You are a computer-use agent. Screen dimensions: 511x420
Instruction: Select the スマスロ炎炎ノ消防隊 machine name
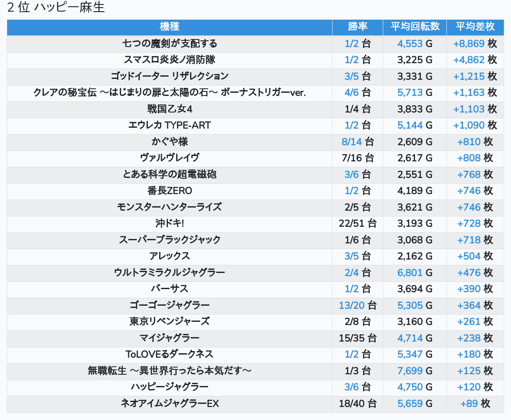(x=169, y=60)
